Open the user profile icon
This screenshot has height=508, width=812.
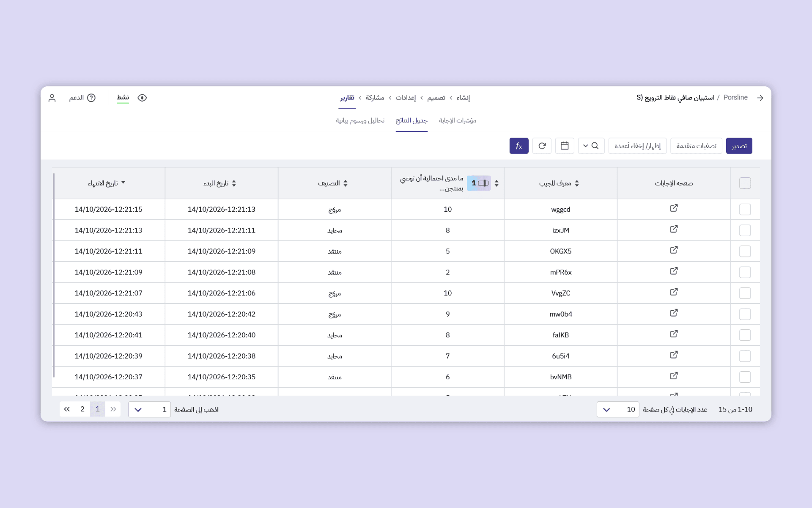click(x=52, y=98)
